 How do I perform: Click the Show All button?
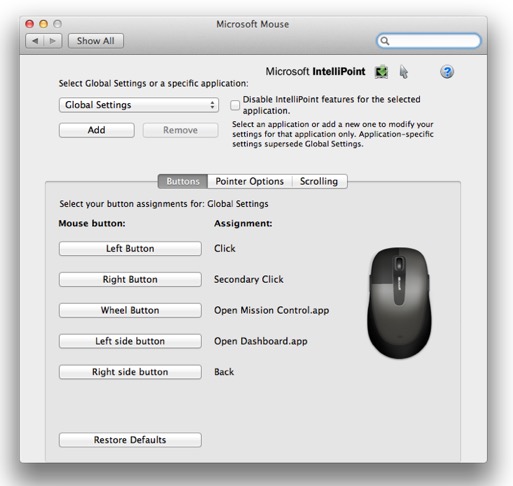pyautogui.click(x=96, y=41)
